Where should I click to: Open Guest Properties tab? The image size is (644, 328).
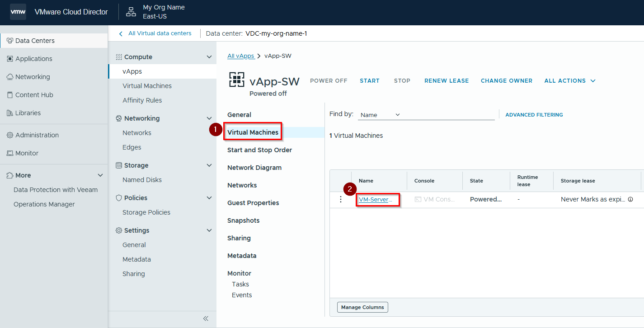tap(253, 203)
